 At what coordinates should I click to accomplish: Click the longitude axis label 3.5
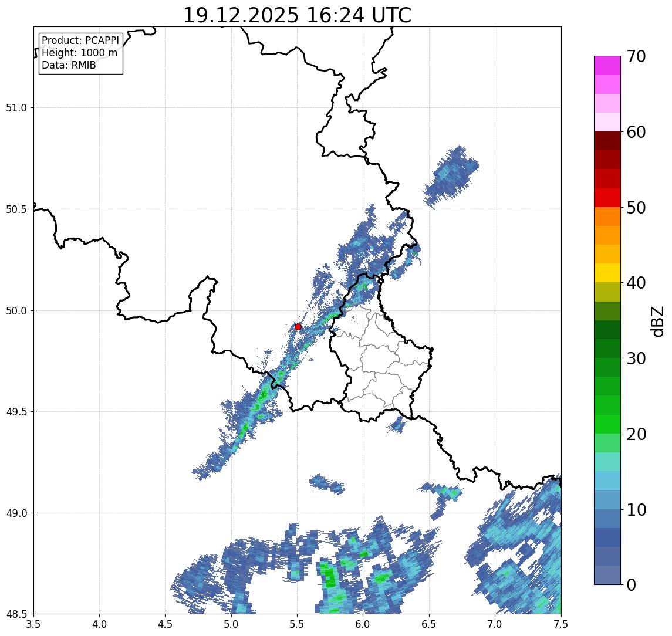point(33,624)
